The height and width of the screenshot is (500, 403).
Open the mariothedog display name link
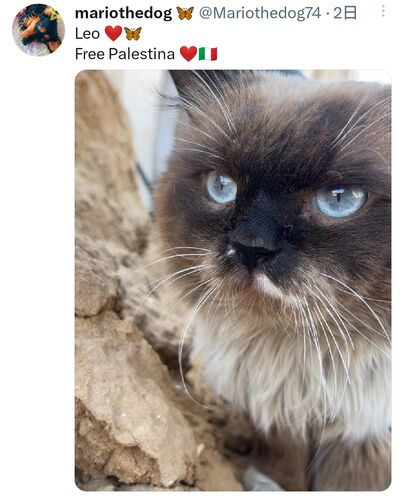tap(123, 13)
